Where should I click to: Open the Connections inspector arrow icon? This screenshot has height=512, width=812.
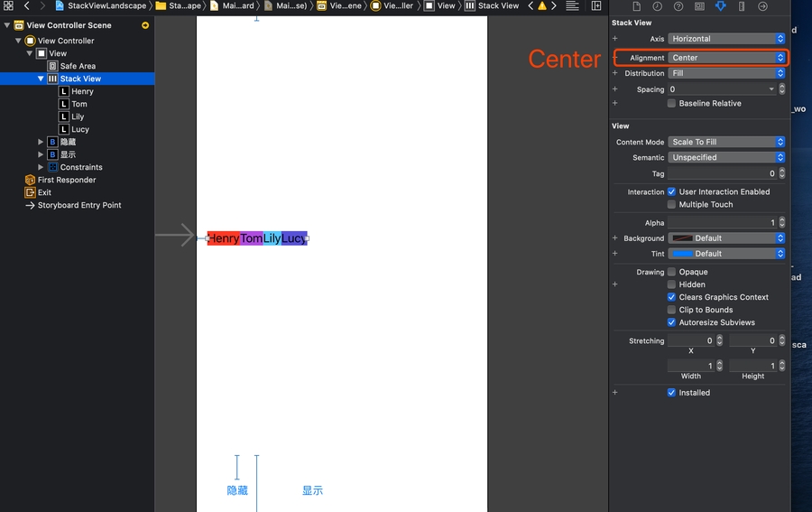(762, 6)
